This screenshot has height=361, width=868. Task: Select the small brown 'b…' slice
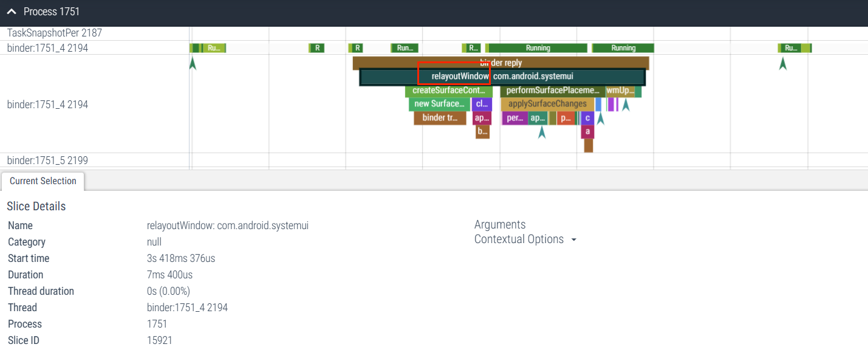tap(482, 131)
